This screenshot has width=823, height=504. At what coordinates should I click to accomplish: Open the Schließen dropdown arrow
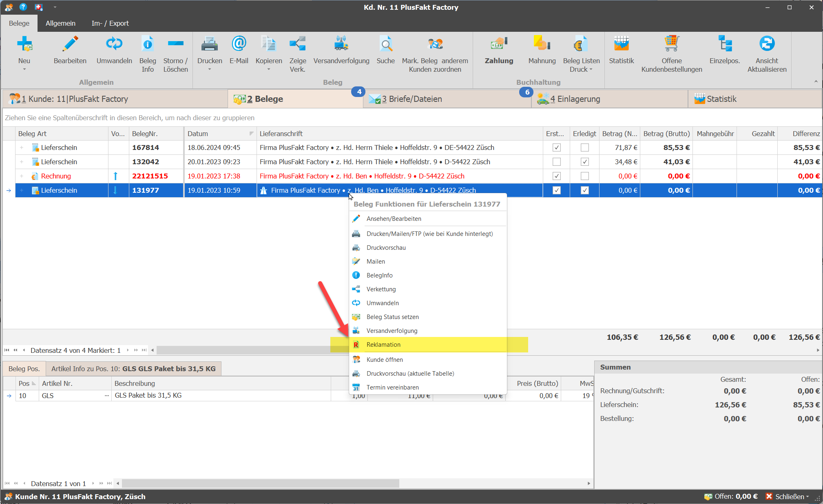pos(808,497)
